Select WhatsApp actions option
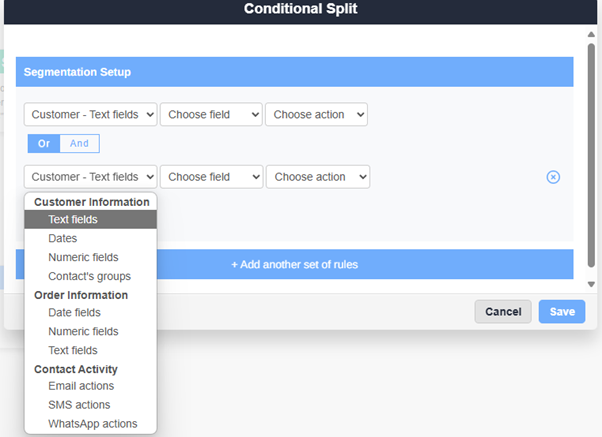Screen dimensions: 602x437 92,424
